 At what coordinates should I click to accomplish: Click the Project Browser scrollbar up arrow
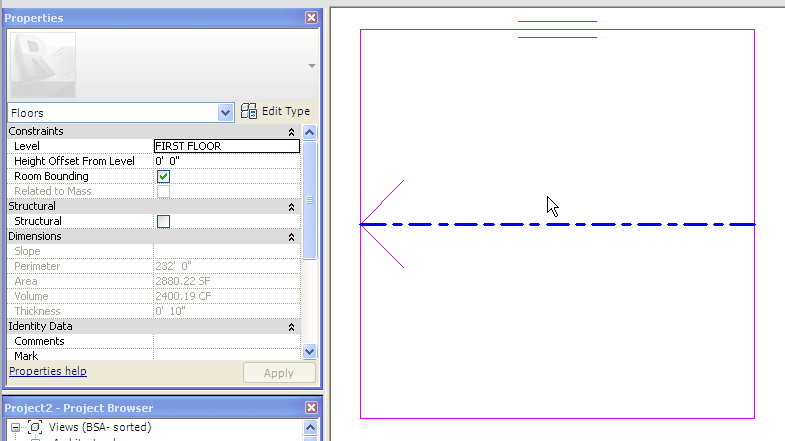click(310, 427)
